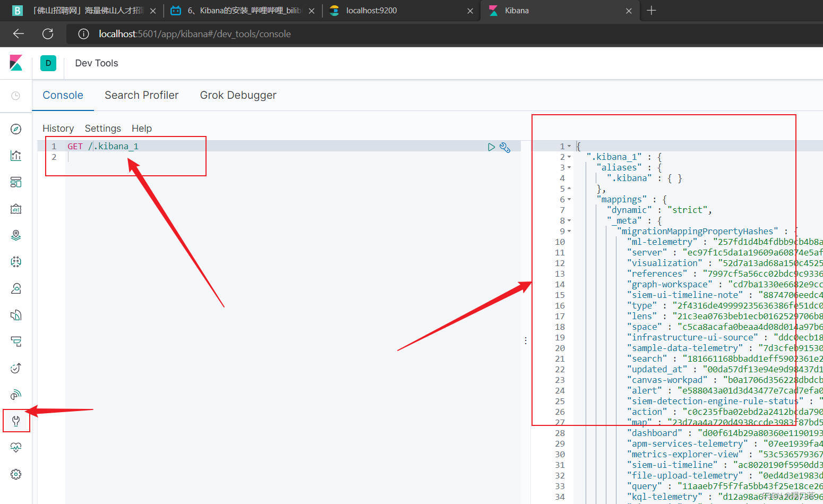Collapse the "aliases" fold arrow on line 3
The height and width of the screenshot is (504, 823).
tap(569, 167)
